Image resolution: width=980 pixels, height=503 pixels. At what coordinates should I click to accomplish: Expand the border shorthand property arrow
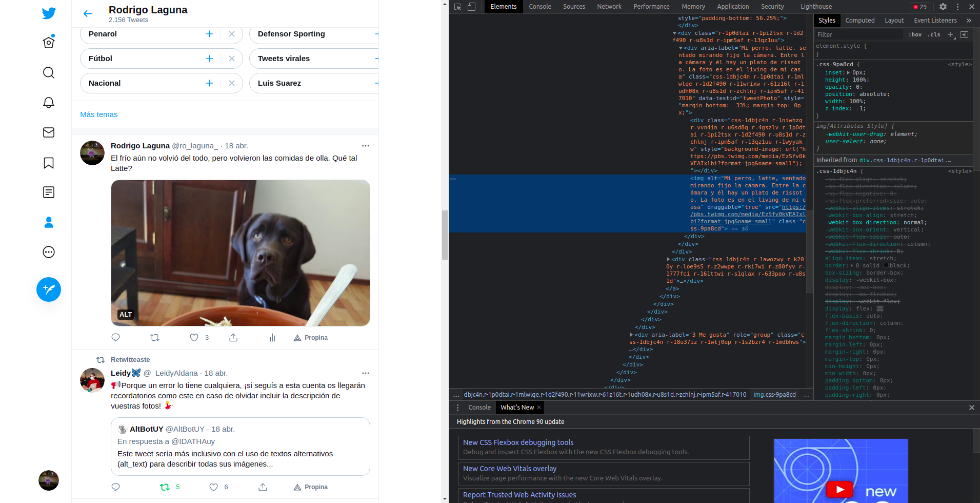pos(852,266)
